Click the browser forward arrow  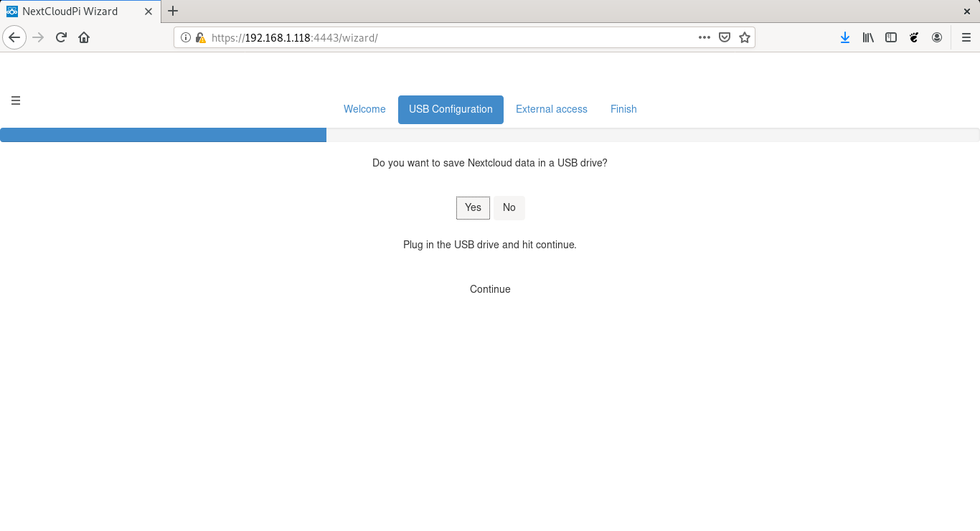click(x=38, y=37)
